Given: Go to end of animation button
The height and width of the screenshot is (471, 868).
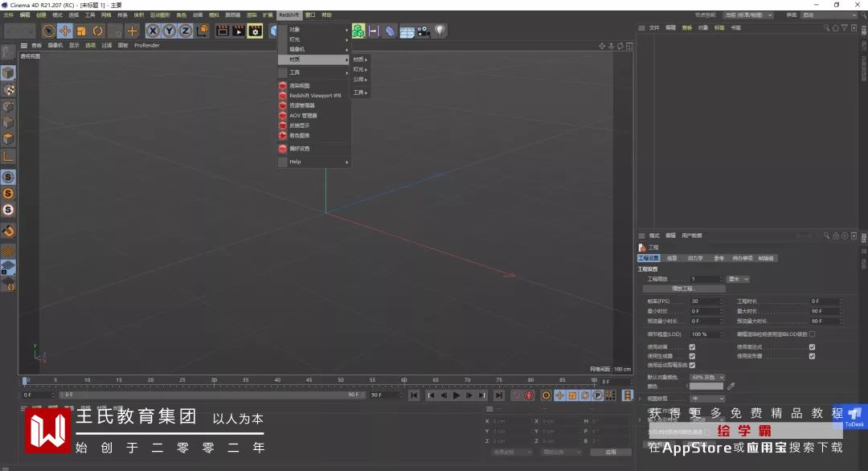Looking at the screenshot, I should (x=499, y=395).
